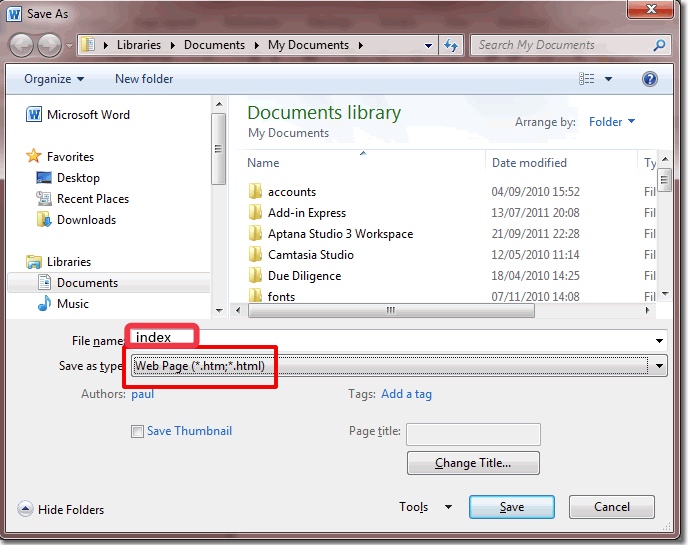
Task: Click the fonts folder icon
Action: (x=255, y=295)
